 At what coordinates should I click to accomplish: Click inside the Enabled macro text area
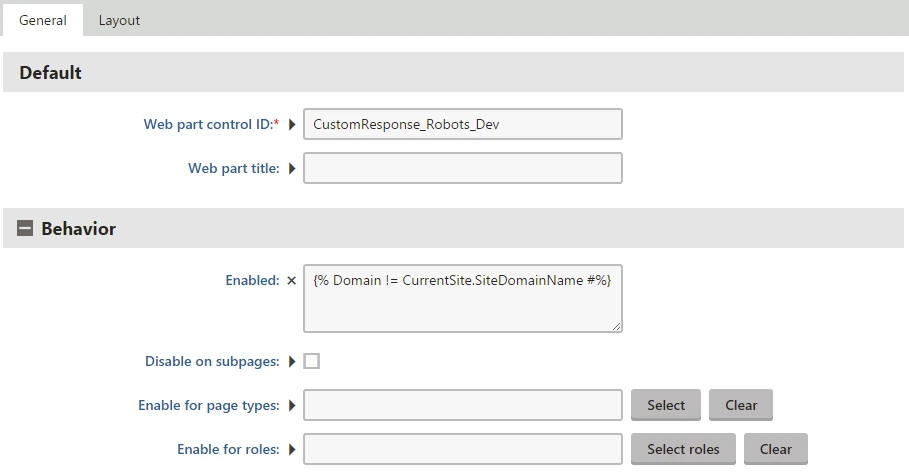click(x=463, y=299)
